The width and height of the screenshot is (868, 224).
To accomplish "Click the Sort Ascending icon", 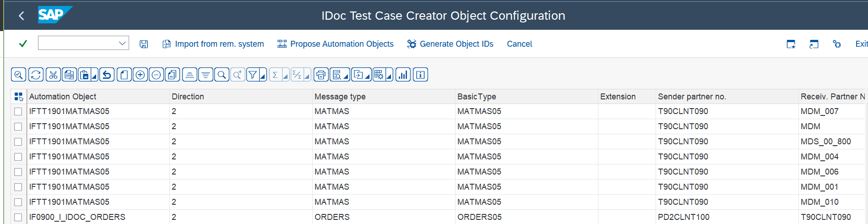I will (190, 75).
